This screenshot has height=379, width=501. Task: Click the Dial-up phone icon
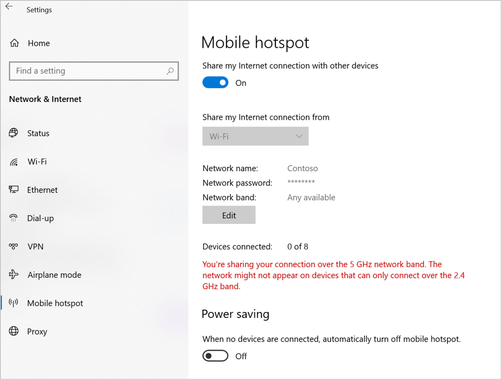click(14, 218)
